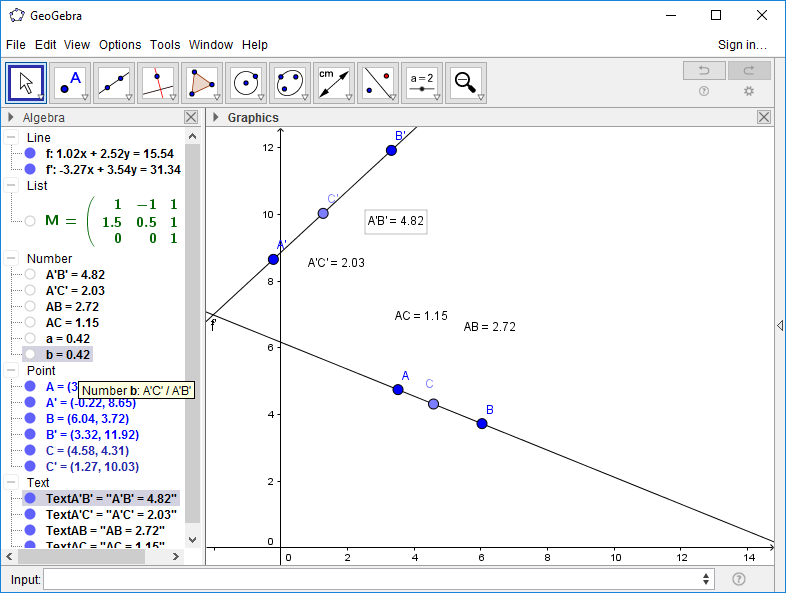
Task: Select the Point tool
Action: [x=70, y=83]
